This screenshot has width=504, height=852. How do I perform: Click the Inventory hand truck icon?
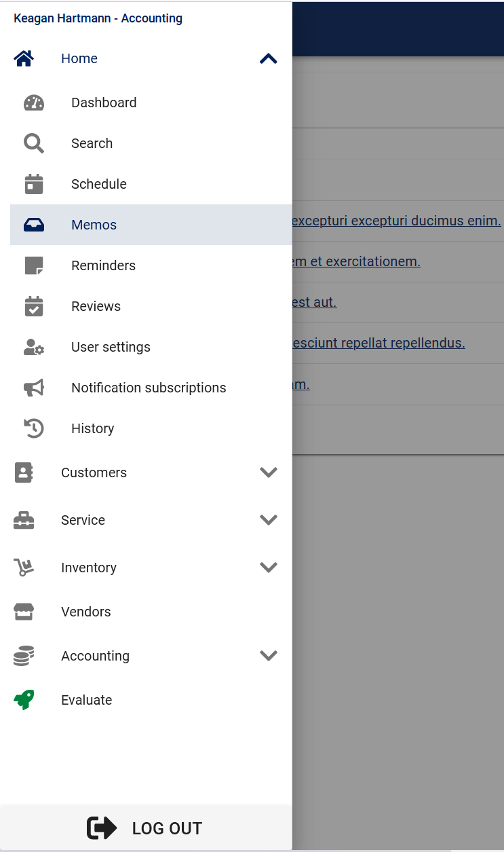[24, 568]
